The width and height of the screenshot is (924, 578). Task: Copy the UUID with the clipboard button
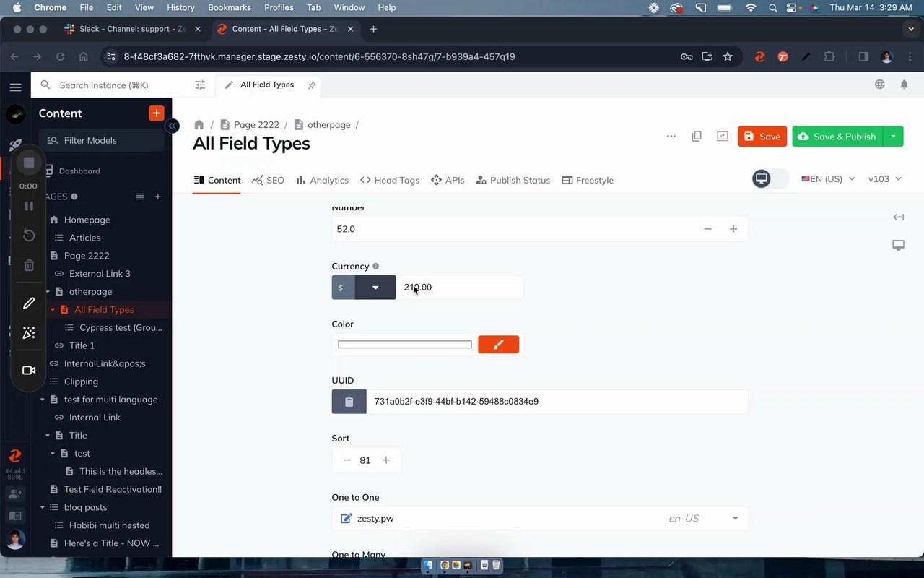[349, 402]
